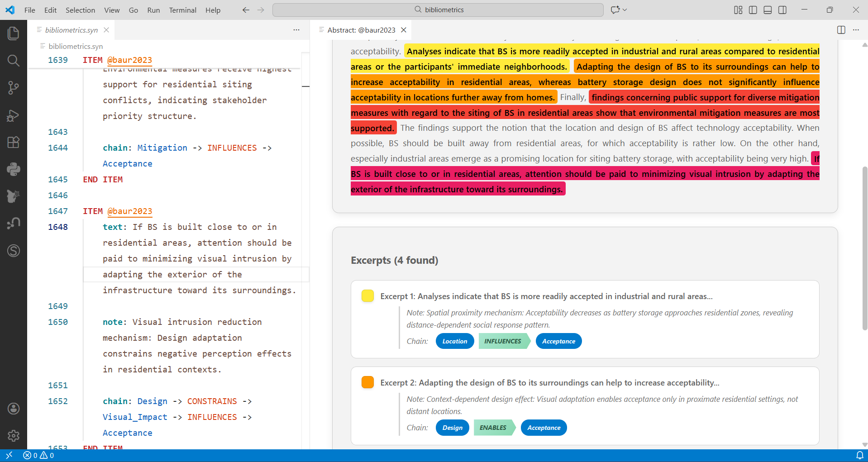
Task: Click the bibliometrics search command box
Action: 438,10
